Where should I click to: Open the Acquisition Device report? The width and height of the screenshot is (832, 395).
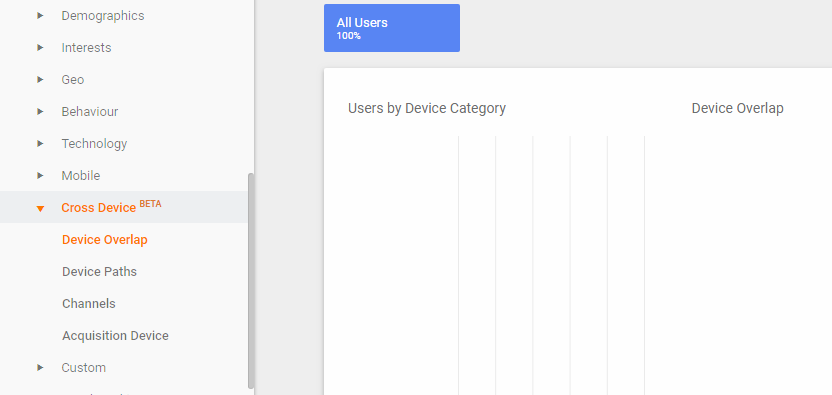[x=115, y=336]
